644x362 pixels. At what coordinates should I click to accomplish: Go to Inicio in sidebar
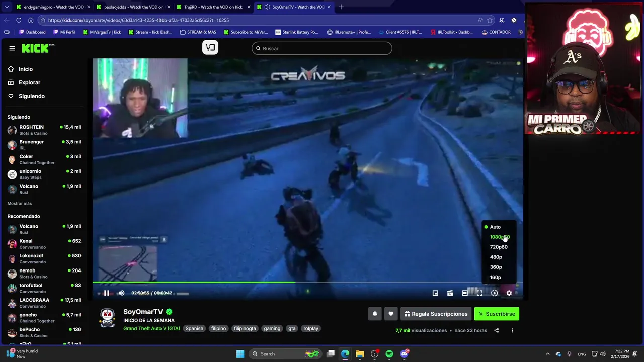[26, 69]
